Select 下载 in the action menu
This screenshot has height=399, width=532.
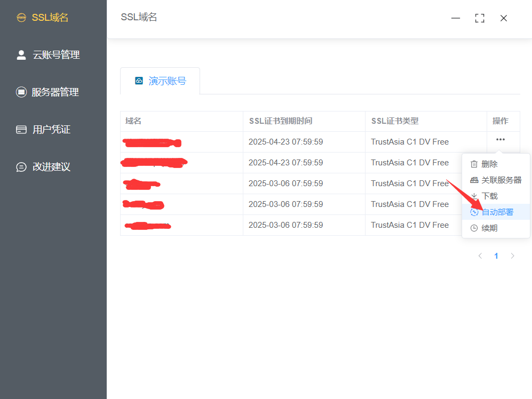(489, 196)
